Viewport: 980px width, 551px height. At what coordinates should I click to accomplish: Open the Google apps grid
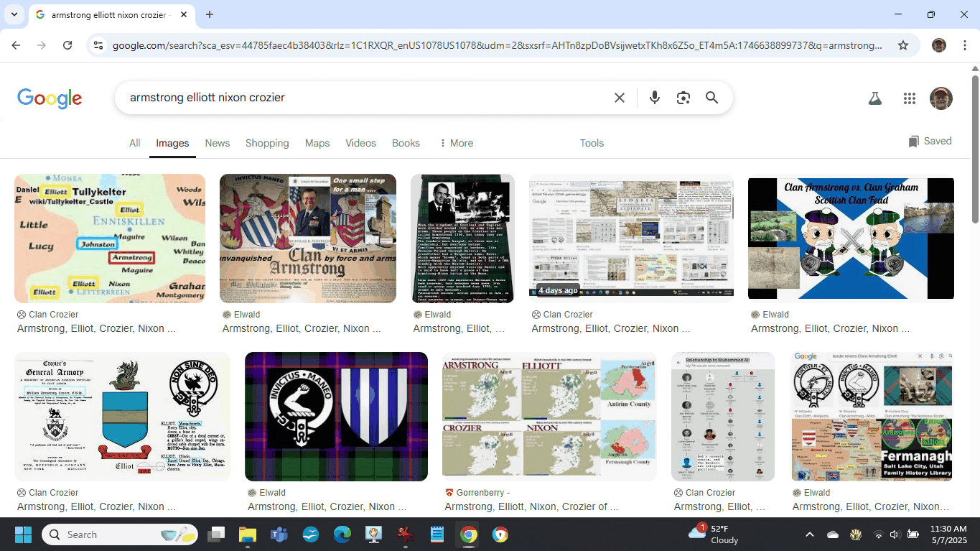tap(910, 98)
